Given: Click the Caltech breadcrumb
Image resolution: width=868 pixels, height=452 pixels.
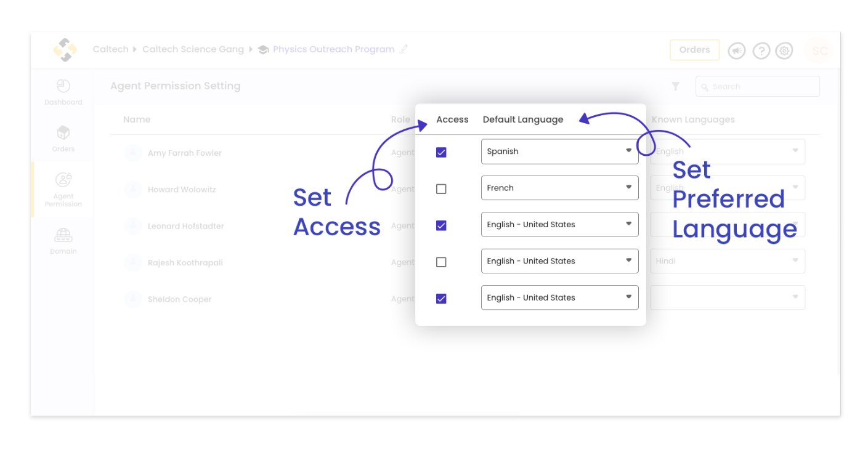Looking at the screenshot, I should click(x=110, y=49).
